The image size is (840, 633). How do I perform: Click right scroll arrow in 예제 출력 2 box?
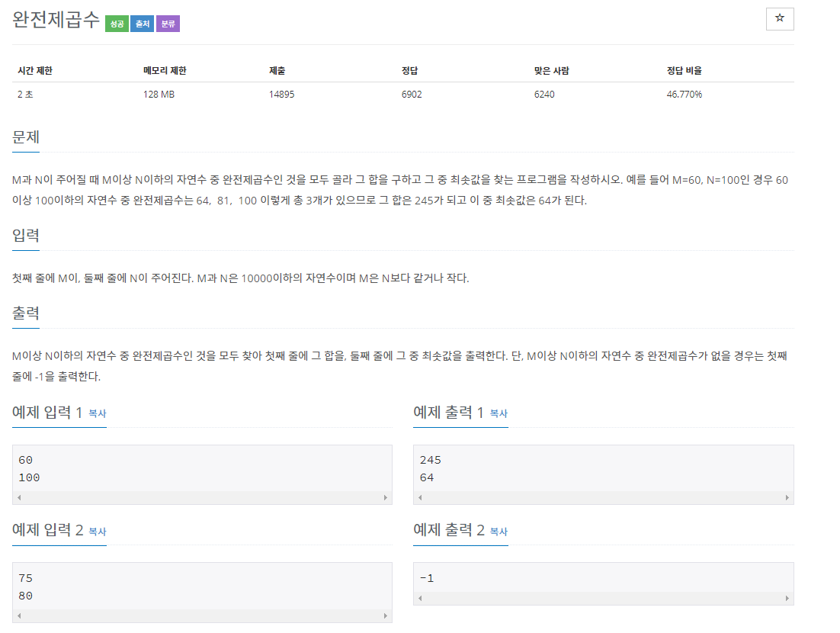787,598
